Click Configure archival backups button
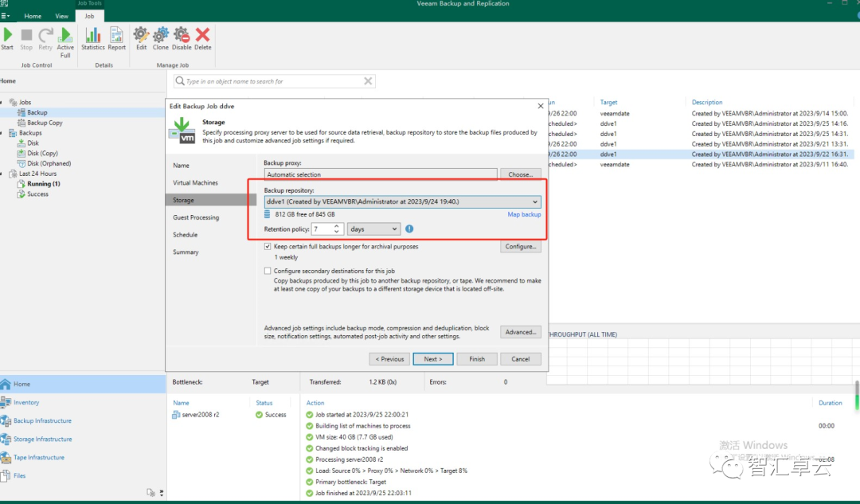 [x=521, y=246]
